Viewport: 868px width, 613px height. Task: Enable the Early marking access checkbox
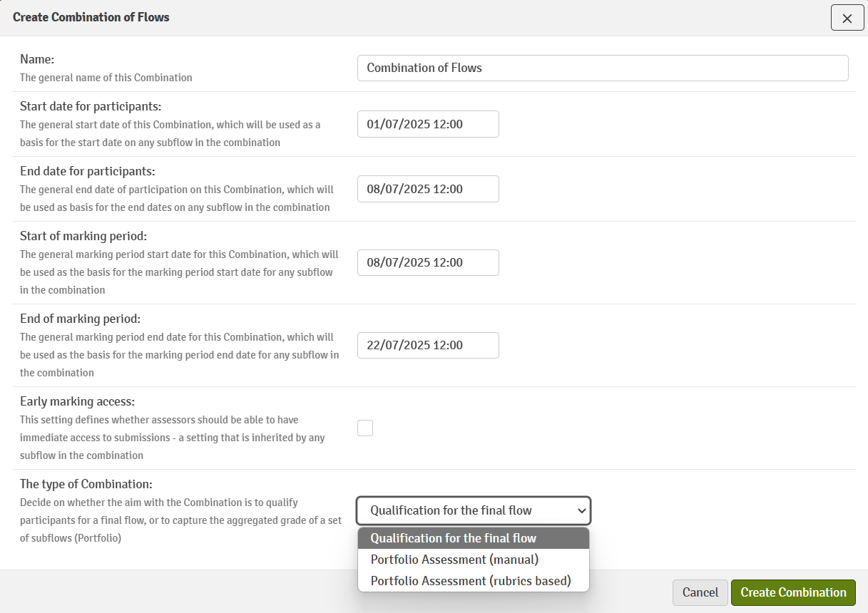365,428
